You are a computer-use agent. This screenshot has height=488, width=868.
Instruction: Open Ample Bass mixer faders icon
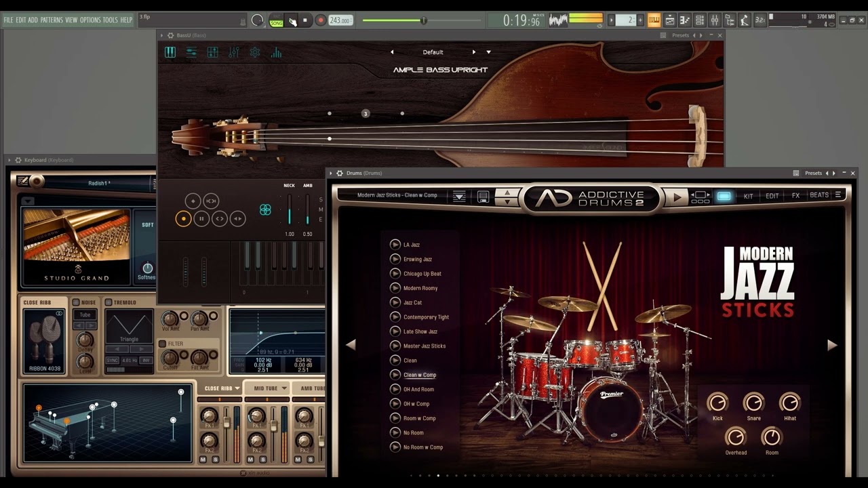[234, 52]
